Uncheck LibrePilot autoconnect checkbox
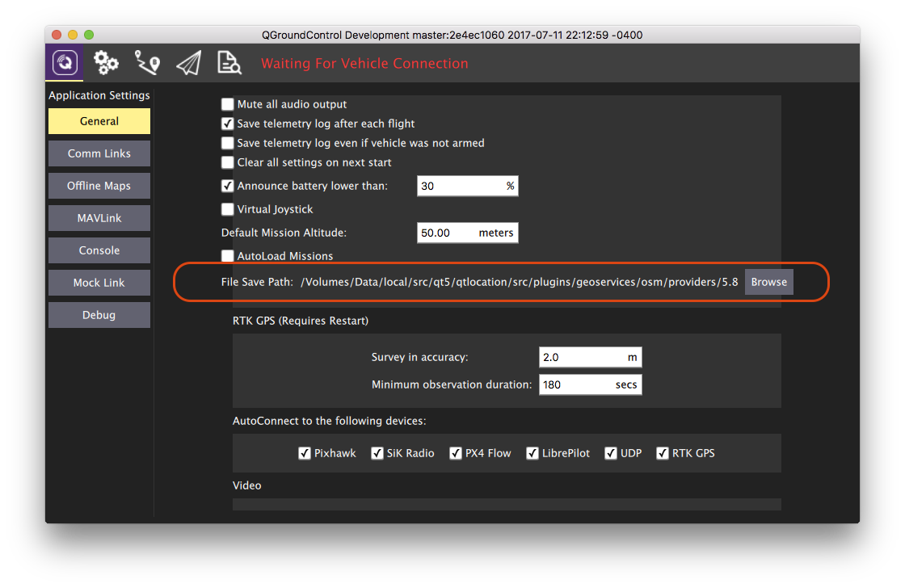Viewport: 905px width, 588px height. click(532, 453)
